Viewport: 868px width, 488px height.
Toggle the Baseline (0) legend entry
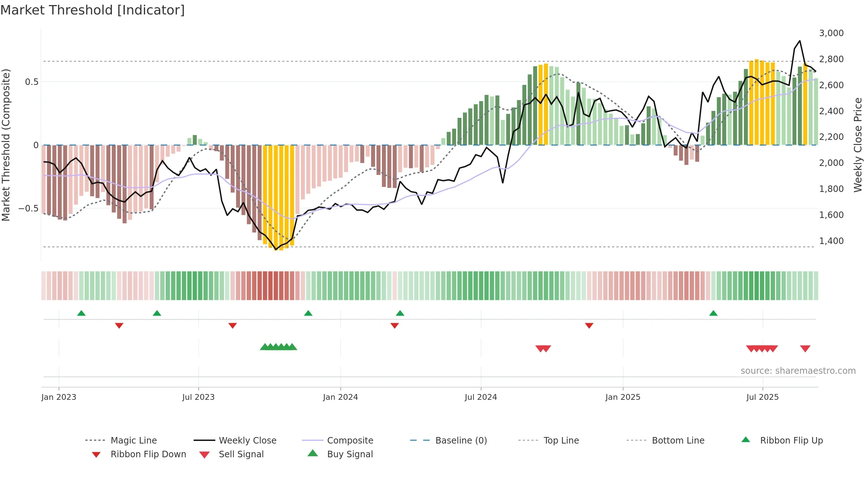point(448,440)
